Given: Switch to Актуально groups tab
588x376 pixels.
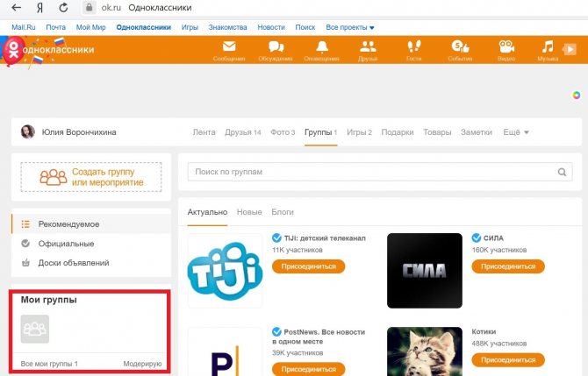Looking at the screenshot, I should [207, 212].
